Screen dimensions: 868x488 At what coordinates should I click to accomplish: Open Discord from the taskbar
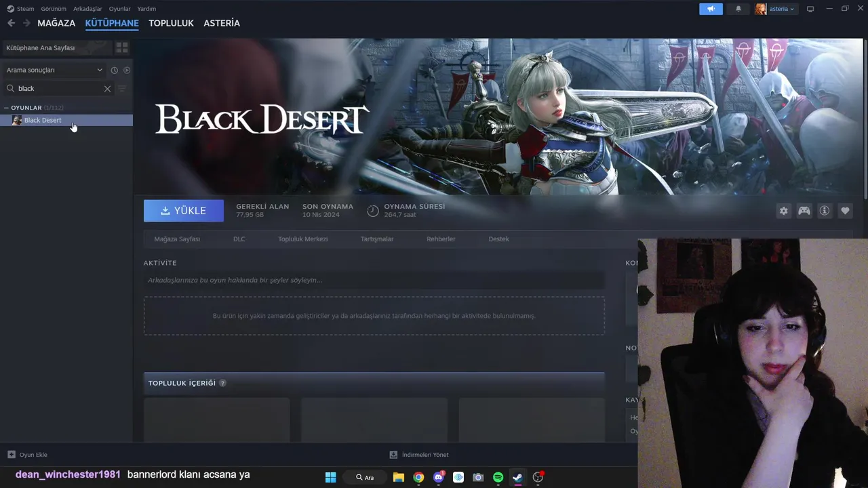439,477
